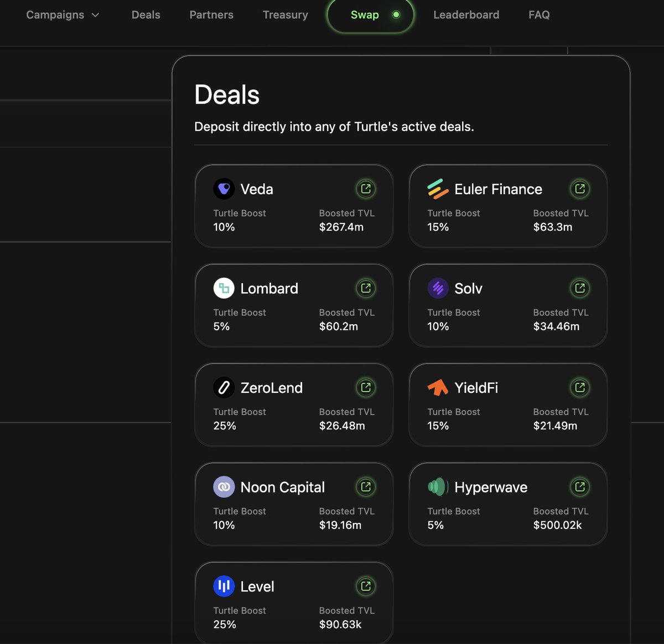Click the green dot on the Swap tab

(396, 15)
